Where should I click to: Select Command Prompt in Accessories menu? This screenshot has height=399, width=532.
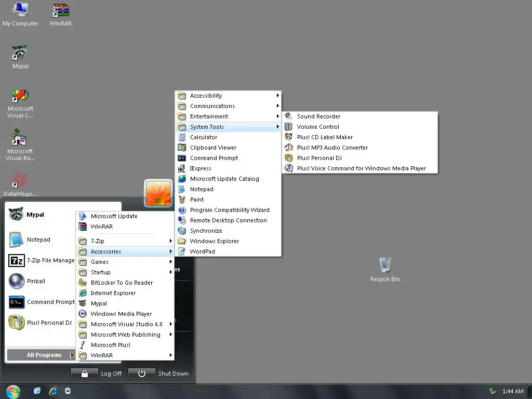pyautogui.click(x=228, y=158)
